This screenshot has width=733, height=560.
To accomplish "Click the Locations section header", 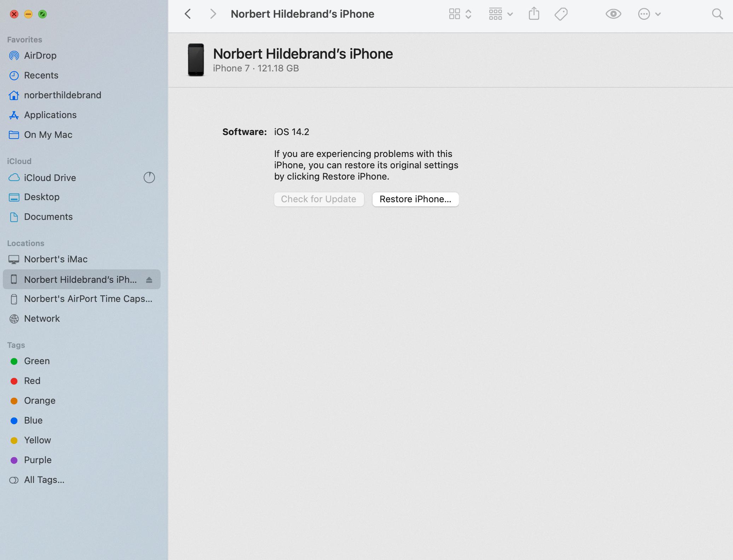I will click(x=25, y=243).
